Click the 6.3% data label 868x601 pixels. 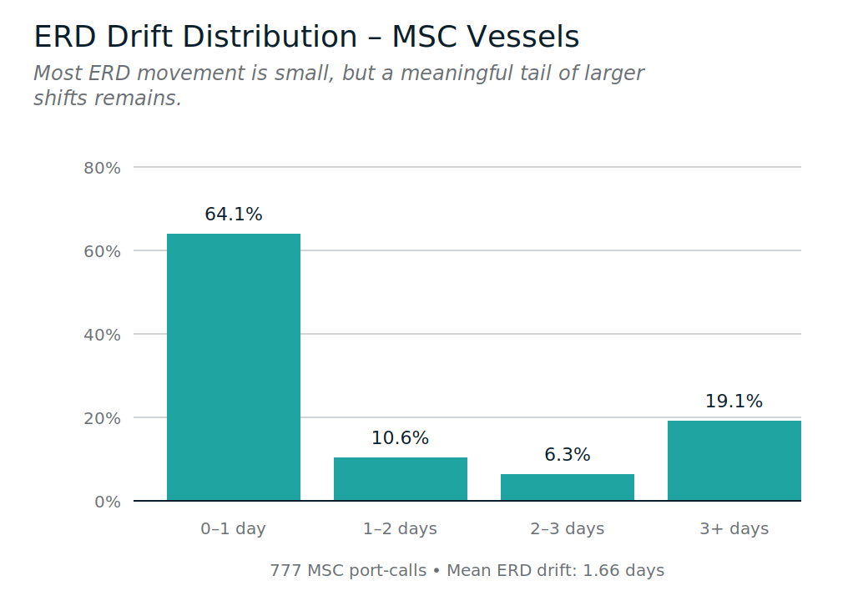pos(568,455)
